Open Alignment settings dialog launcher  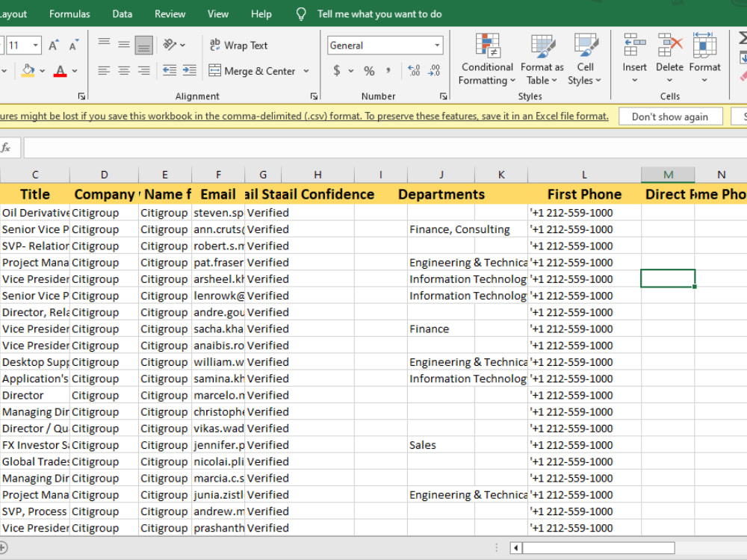314,96
